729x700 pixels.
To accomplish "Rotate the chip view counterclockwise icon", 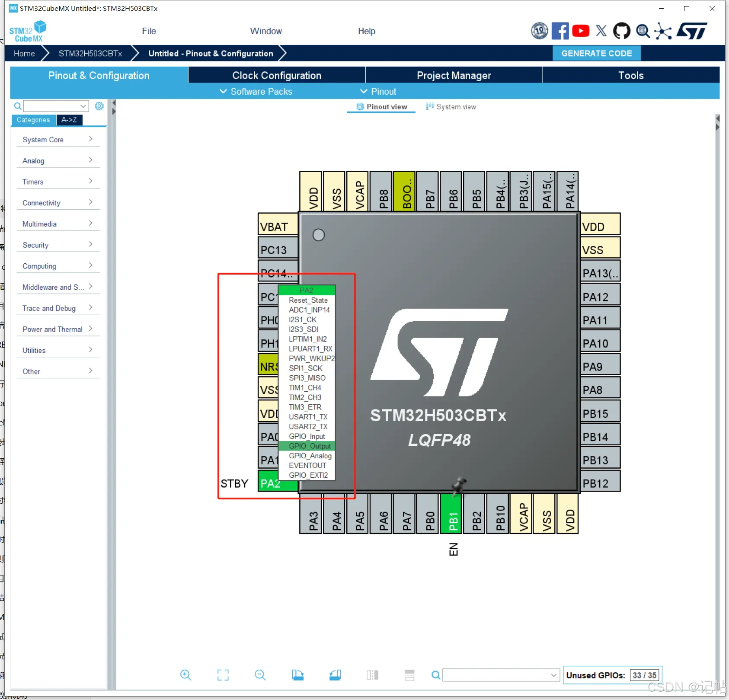I will tap(335, 675).
